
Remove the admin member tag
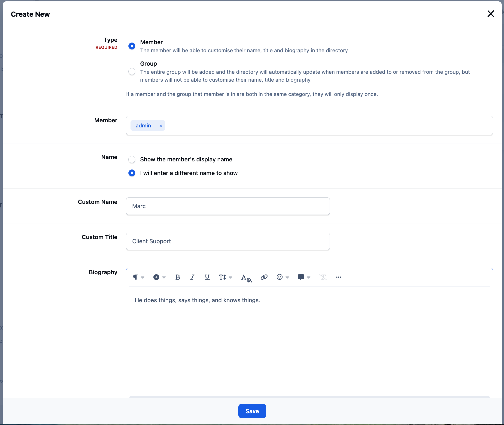(161, 126)
